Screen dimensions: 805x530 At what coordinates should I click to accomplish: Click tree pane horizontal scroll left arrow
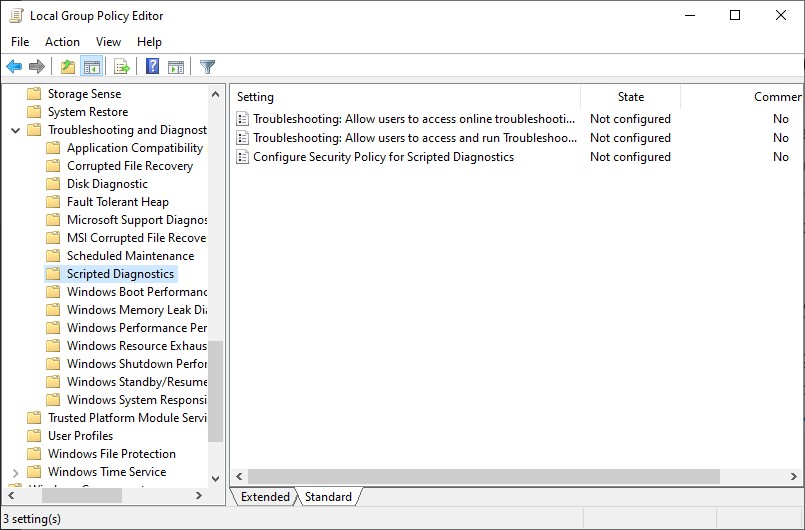point(11,496)
